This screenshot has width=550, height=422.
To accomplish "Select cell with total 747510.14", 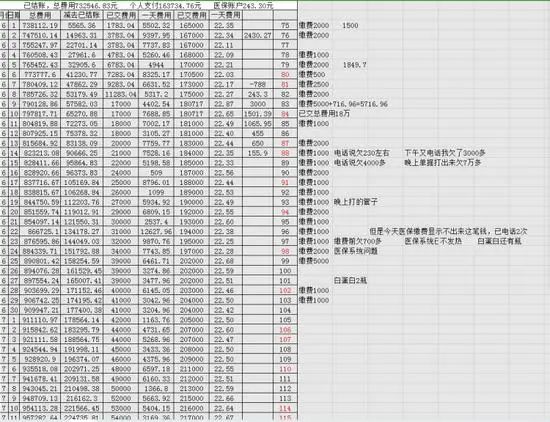I will click(40, 35).
